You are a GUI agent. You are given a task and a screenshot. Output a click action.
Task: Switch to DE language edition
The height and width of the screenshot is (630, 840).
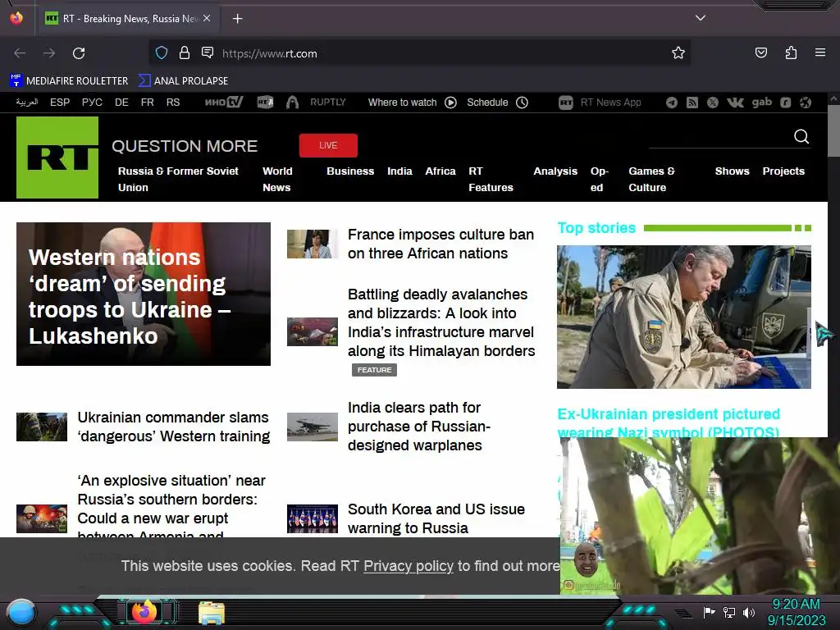(x=121, y=103)
